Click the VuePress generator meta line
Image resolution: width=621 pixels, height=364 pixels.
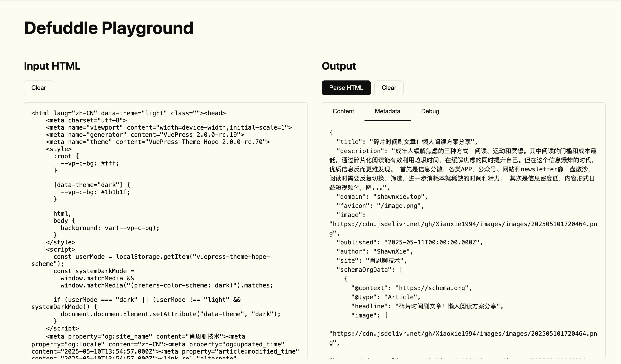pos(145,135)
